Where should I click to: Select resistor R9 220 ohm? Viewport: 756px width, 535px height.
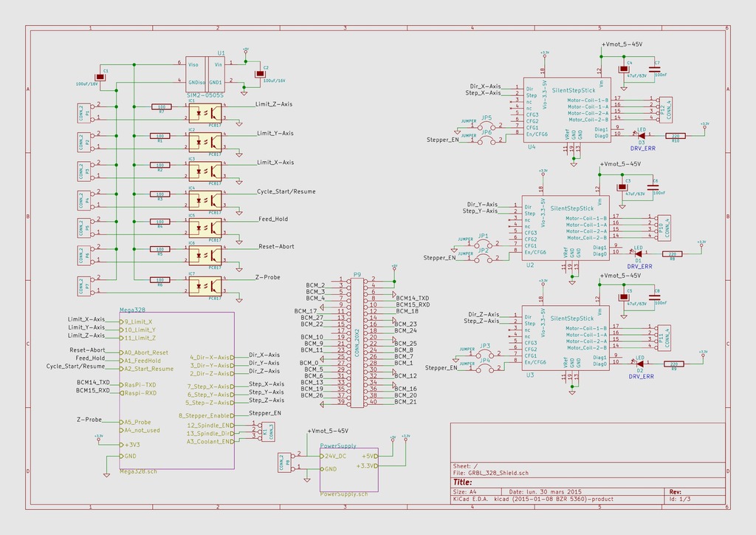pos(674,364)
